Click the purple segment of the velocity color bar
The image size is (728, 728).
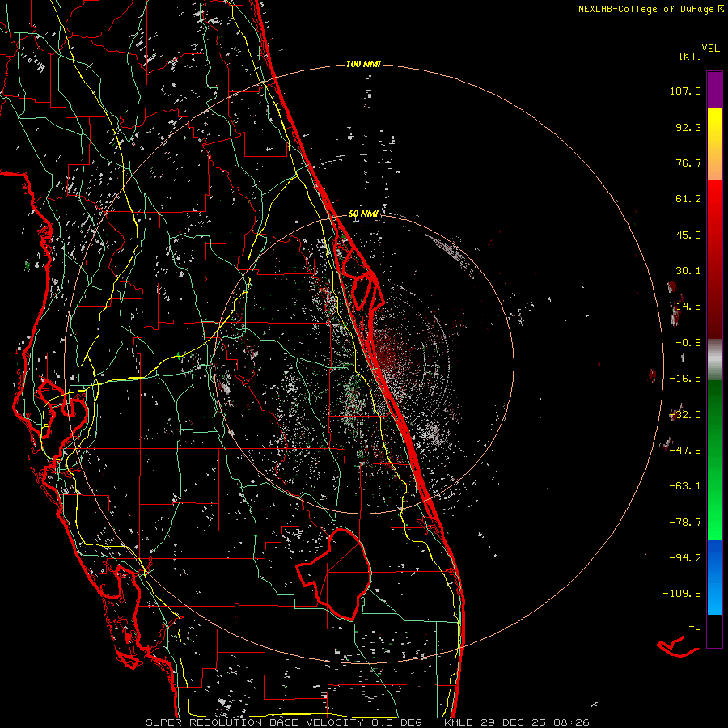click(x=714, y=90)
